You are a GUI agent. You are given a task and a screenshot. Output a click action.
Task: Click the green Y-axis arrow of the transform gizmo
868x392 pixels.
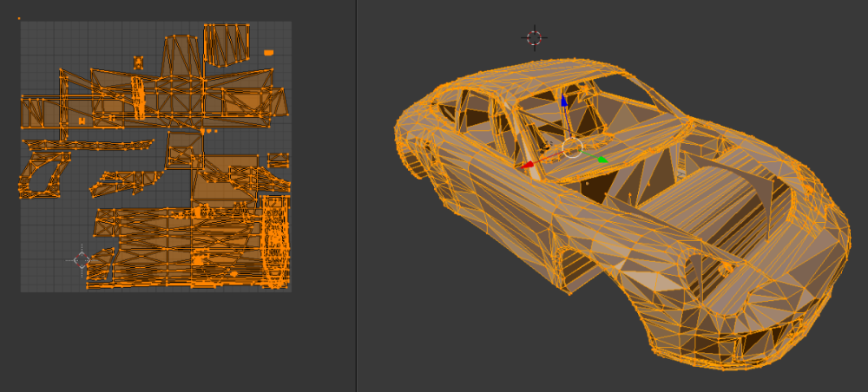point(602,160)
